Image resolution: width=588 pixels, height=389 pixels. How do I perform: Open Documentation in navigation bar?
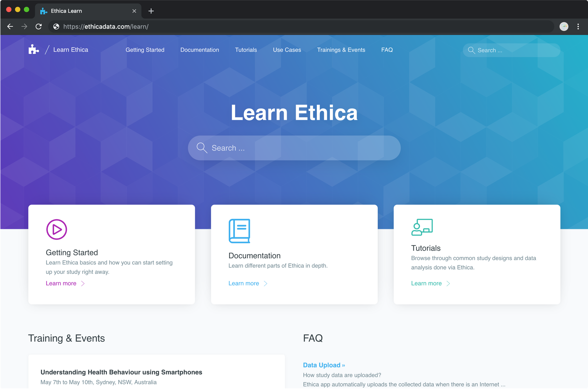[200, 50]
